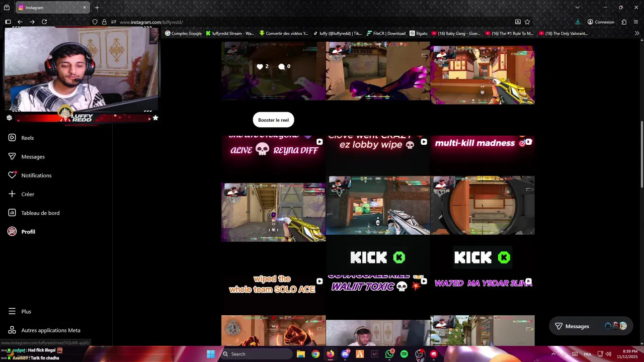Reload the Instagram page

(x=44, y=22)
